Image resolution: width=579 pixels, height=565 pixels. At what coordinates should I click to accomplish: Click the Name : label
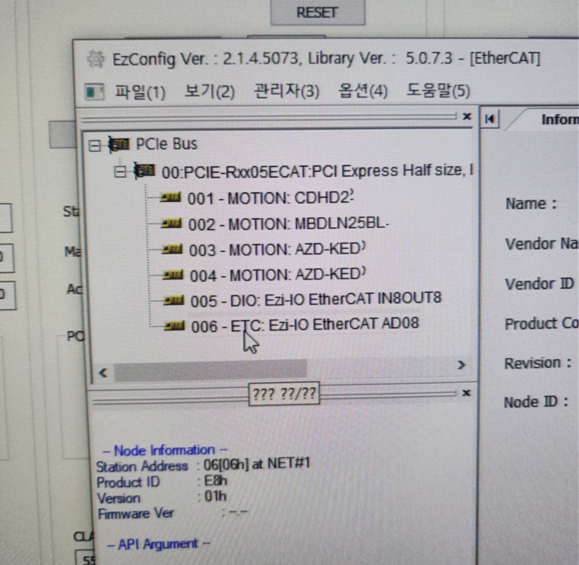(x=531, y=204)
